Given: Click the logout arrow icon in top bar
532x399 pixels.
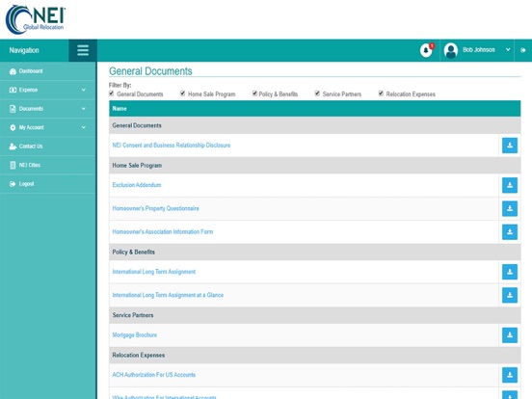Looking at the screenshot, I should click(523, 50).
